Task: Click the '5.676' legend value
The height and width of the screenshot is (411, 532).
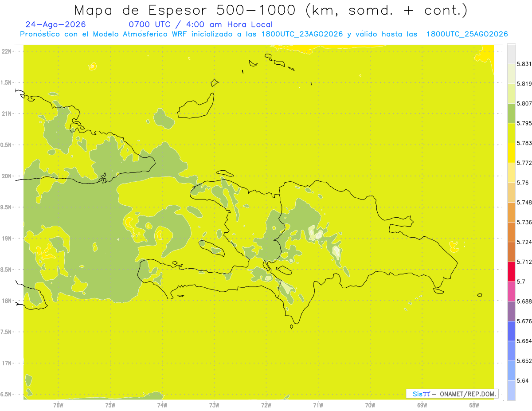Action: [524, 321]
